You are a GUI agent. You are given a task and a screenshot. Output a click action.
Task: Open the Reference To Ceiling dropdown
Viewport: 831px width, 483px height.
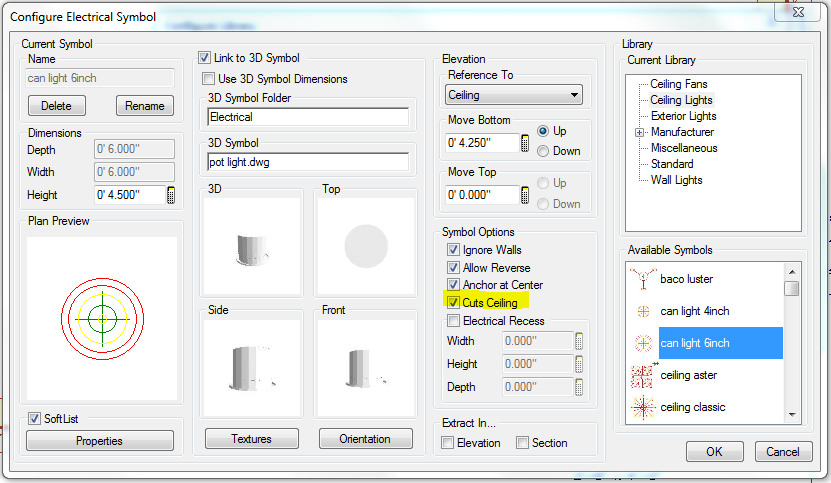point(514,95)
